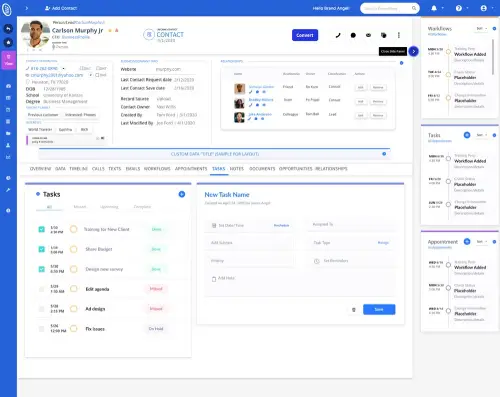Open the user account avatar icon
Image resolution: width=500 pixels, height=397 pixels.
(484, 8)
